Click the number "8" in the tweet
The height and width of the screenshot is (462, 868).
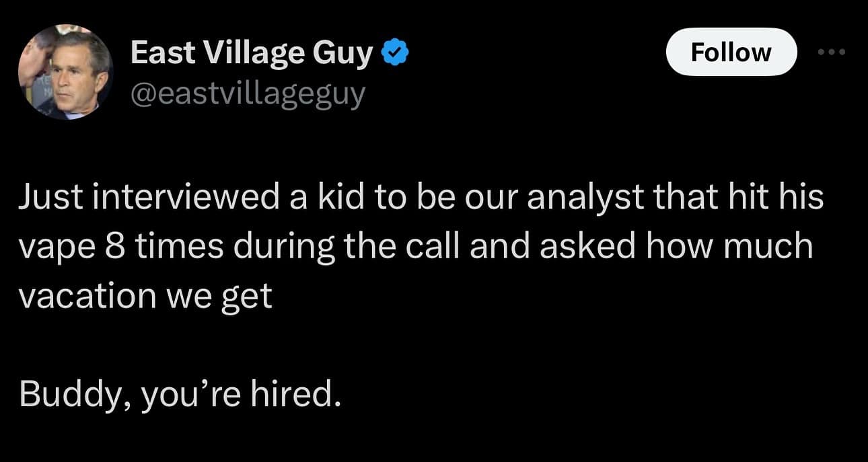point(112,247)
